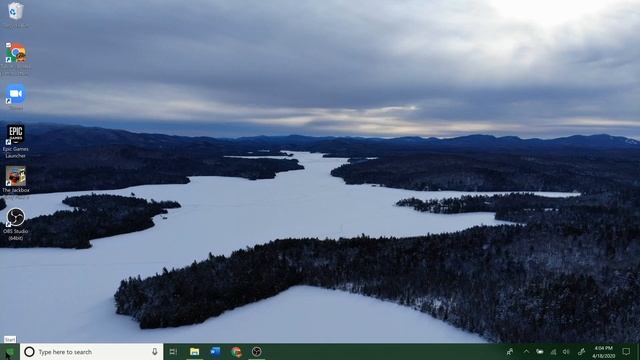Select the Recycle Bin desktop icon
This screenshot has height=360, width=640.
pos(16,15)
